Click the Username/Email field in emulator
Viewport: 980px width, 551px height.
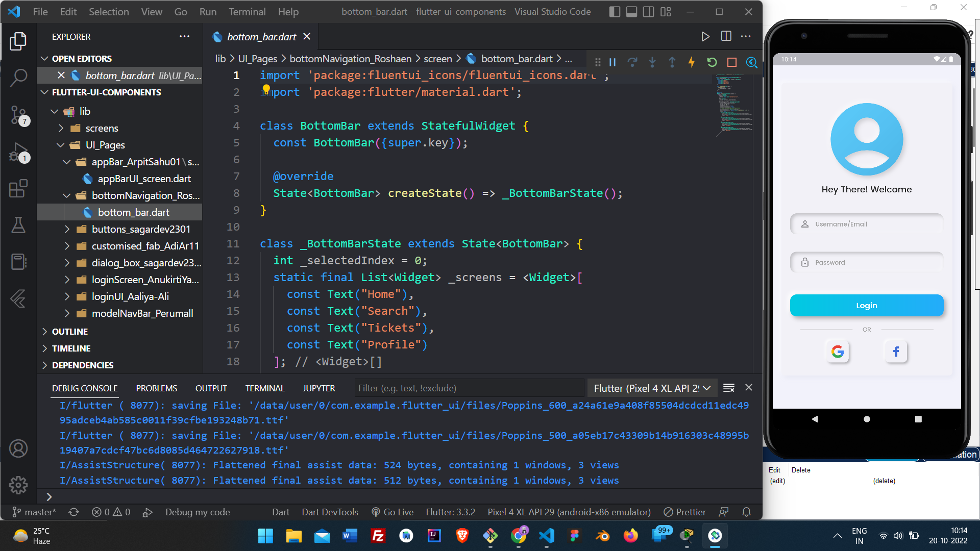click(867, 224)
